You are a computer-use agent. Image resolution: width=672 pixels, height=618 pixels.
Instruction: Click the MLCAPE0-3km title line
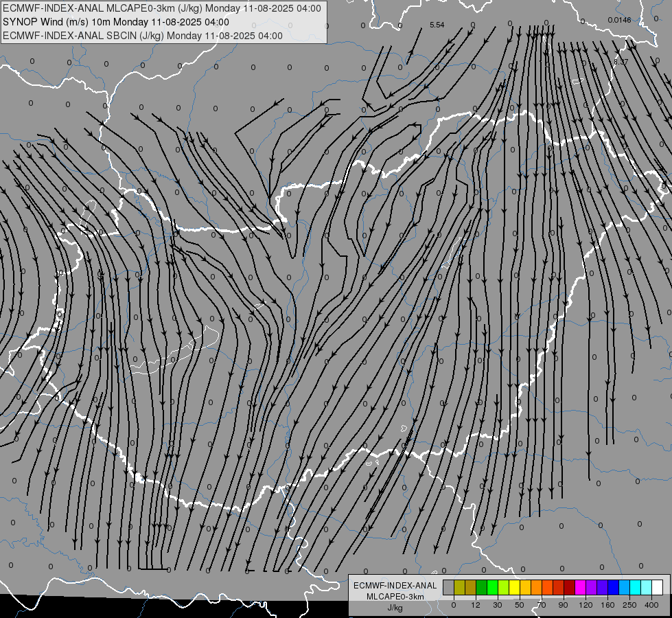point(161,8)
